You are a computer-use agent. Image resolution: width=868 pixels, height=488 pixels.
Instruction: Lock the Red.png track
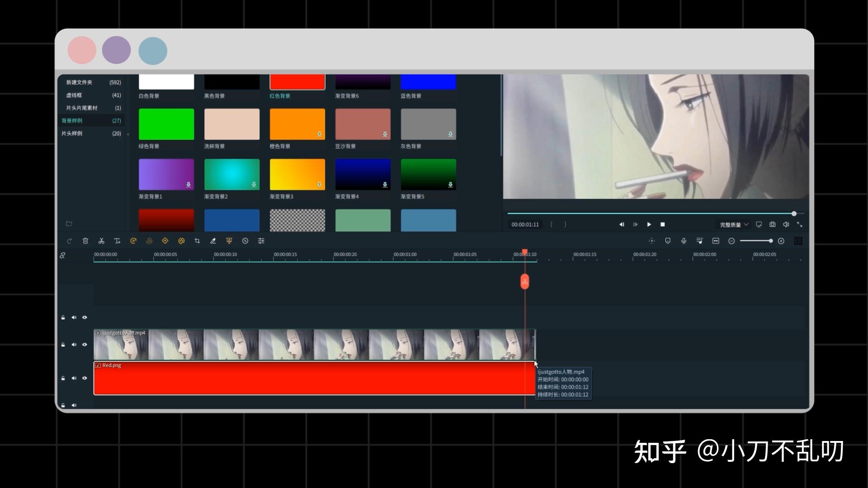pos(63,378)
